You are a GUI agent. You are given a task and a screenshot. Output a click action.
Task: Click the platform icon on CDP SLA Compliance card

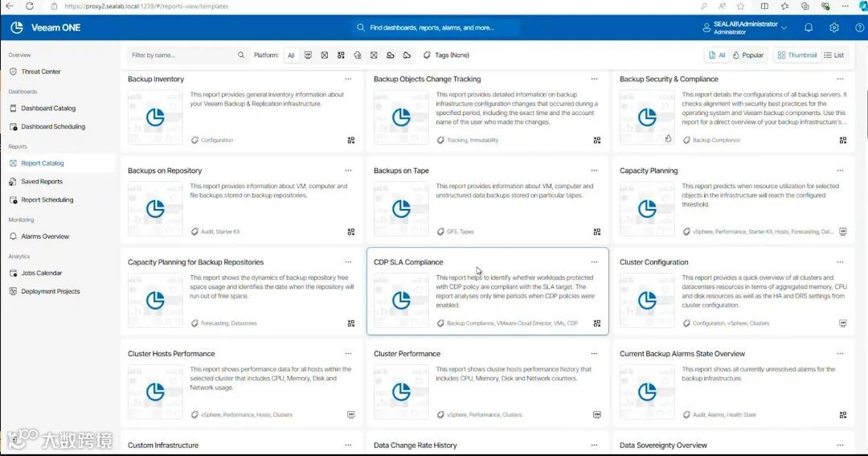596,323
